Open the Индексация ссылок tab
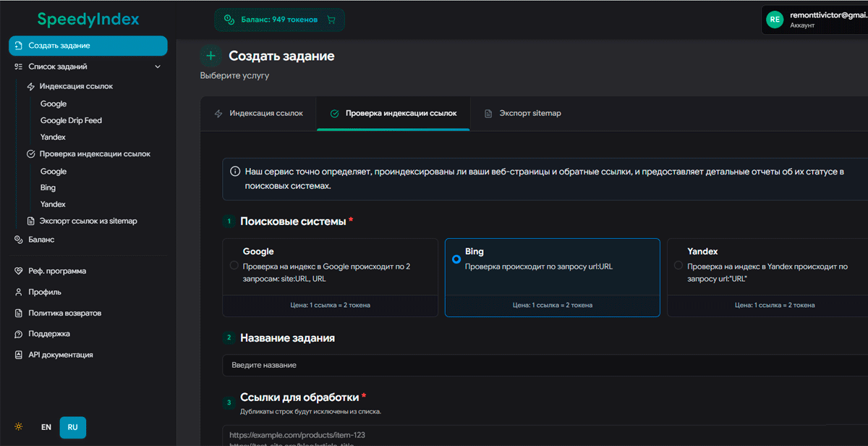Screen dimensions: 868x446 coord(265,113)
